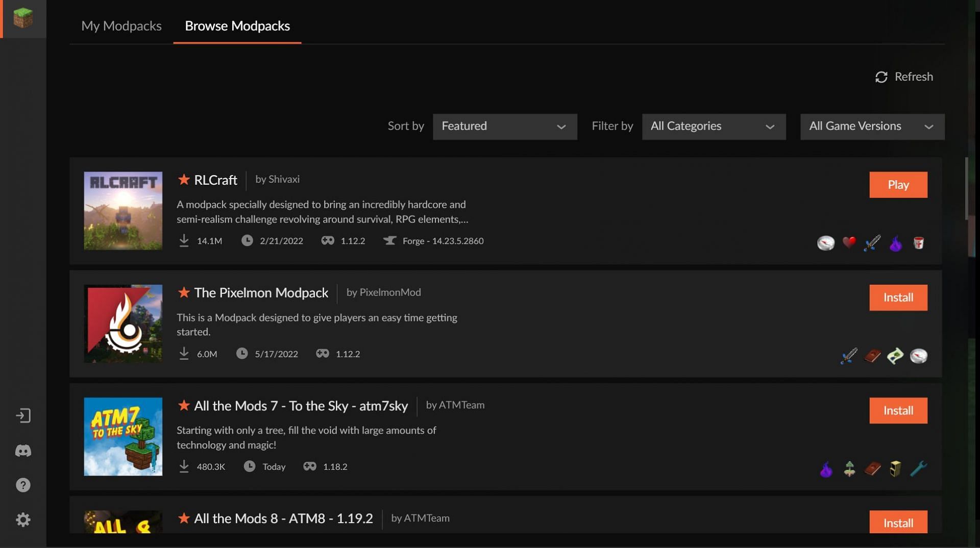Click the purple flame icon on RLCraft
The width and height of the screenshot is (980, 548).
(895, 243)
